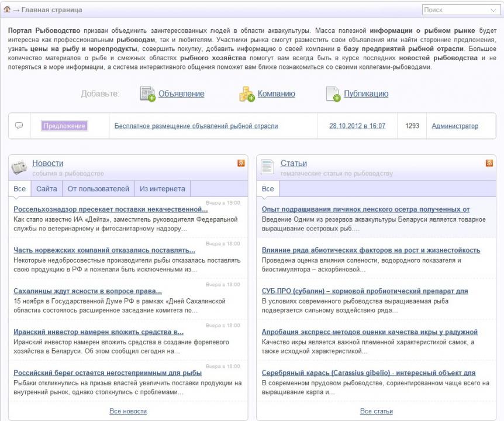
Task: Open article Апробация экспресс-методов оценки качества икры
Action: (370, 332)
